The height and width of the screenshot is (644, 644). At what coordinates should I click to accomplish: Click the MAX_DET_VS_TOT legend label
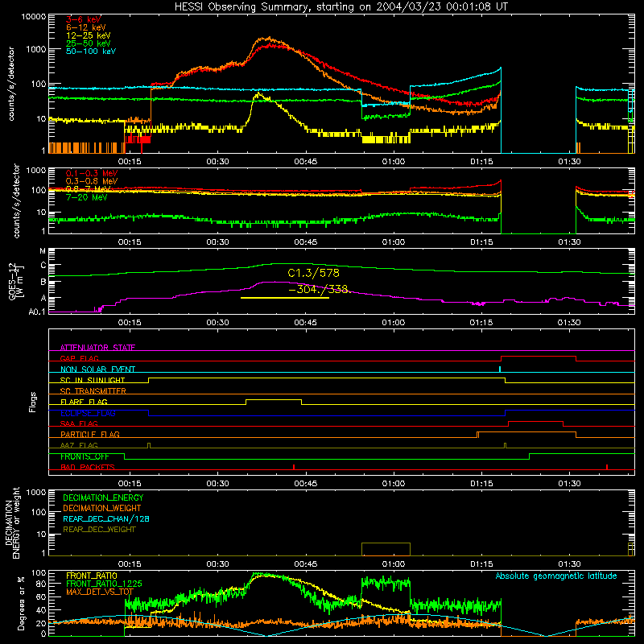click(x=100, y=592)
